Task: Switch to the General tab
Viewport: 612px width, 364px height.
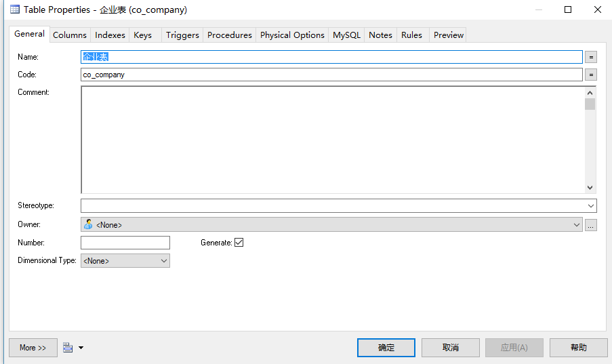Action: (x=29, y=34)
